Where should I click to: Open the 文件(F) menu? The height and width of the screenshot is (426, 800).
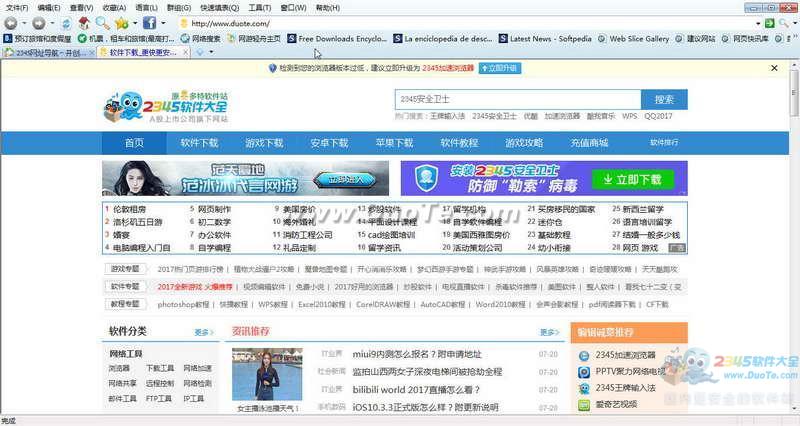pyautogui.click(x=17, y=8)
